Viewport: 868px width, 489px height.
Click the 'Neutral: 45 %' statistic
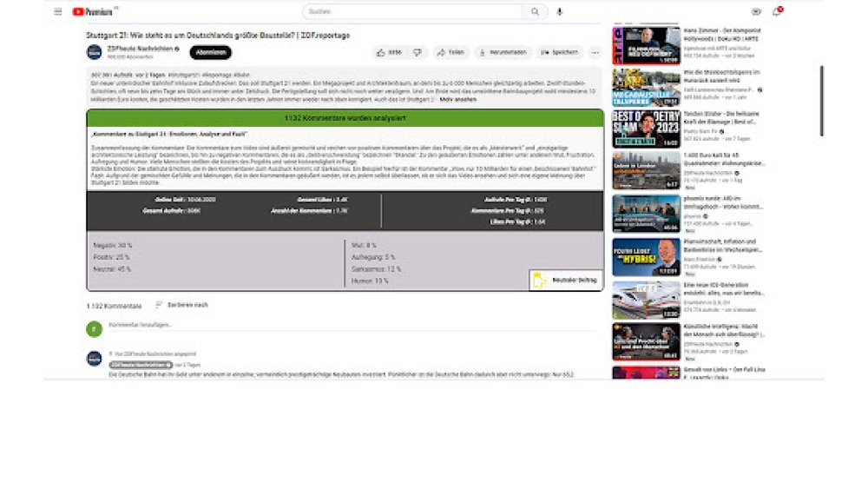point(112,269)
